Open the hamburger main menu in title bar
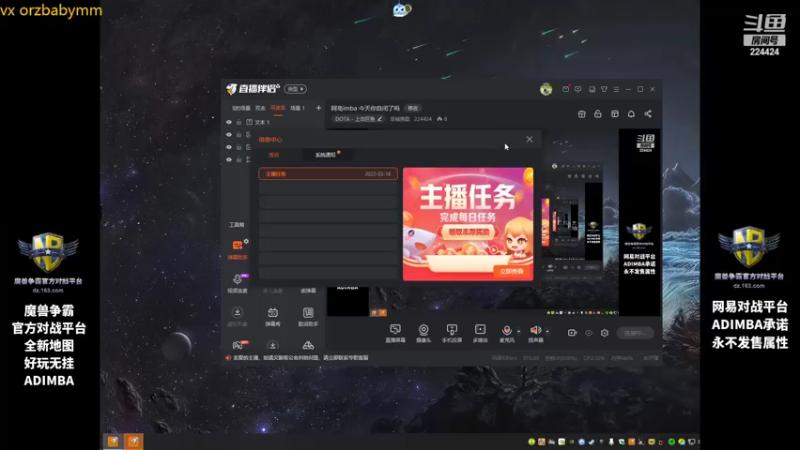The width and height of the screenshot is (800, 450). tap(616, 89)
